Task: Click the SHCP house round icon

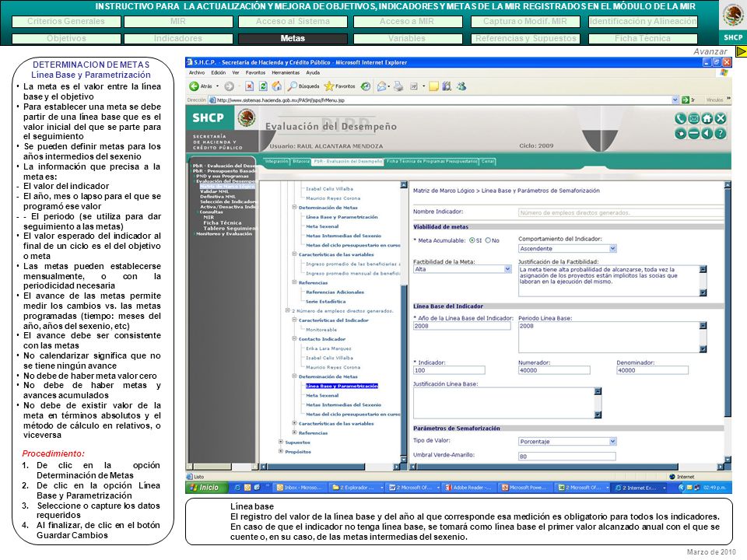Action: click(707, 118)
